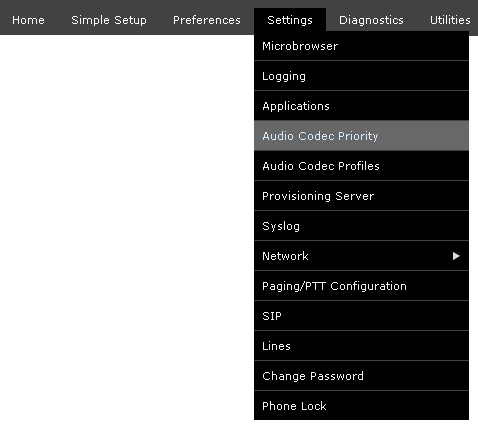Viewport: 478px width, 429px height.
Task: Expand the Network submenu
Action: (361, 256)
